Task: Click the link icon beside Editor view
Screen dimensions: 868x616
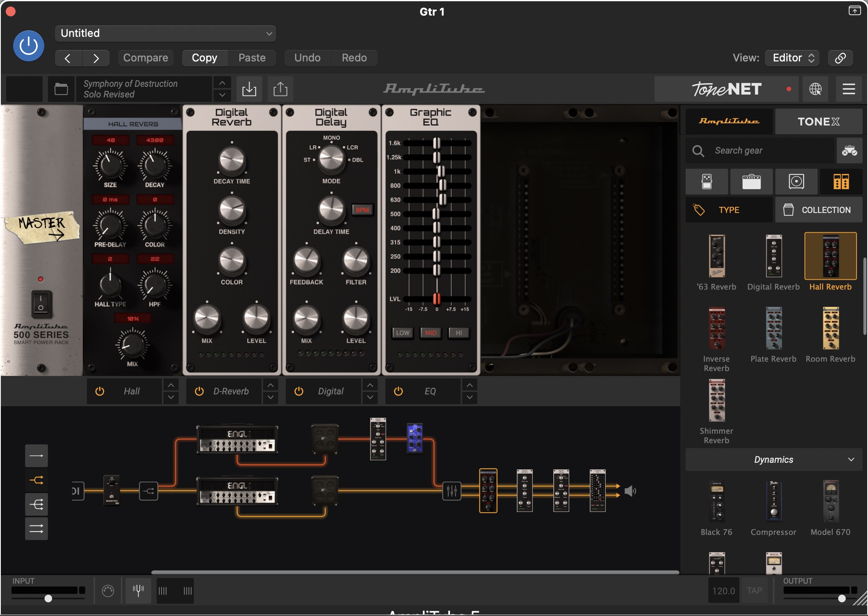Action: point(840,58)
